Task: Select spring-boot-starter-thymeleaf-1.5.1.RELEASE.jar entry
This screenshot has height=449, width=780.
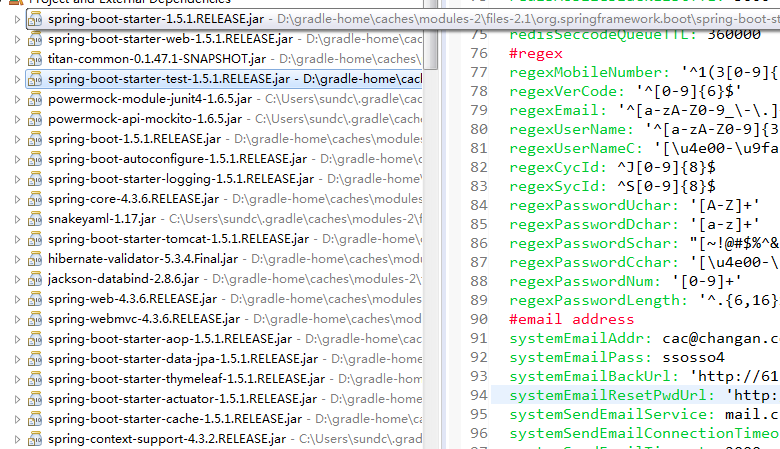Action: click(186, 379)
